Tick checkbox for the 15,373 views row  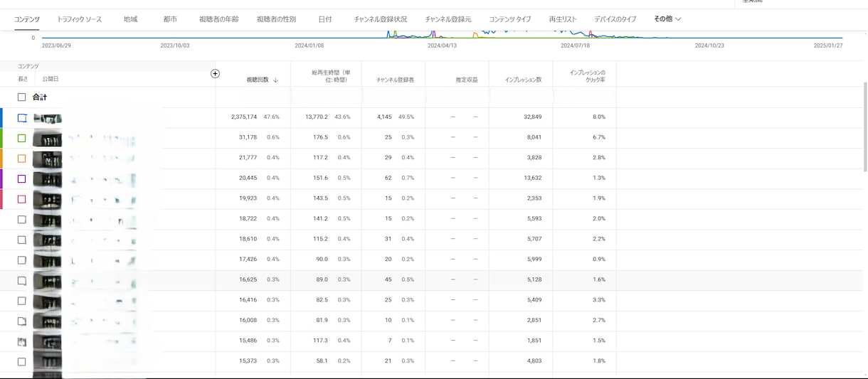click(21, 362)
